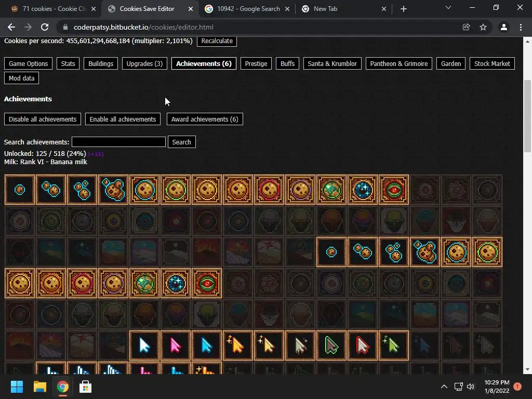Open tab search dropdown arrow

pos(448,8)
